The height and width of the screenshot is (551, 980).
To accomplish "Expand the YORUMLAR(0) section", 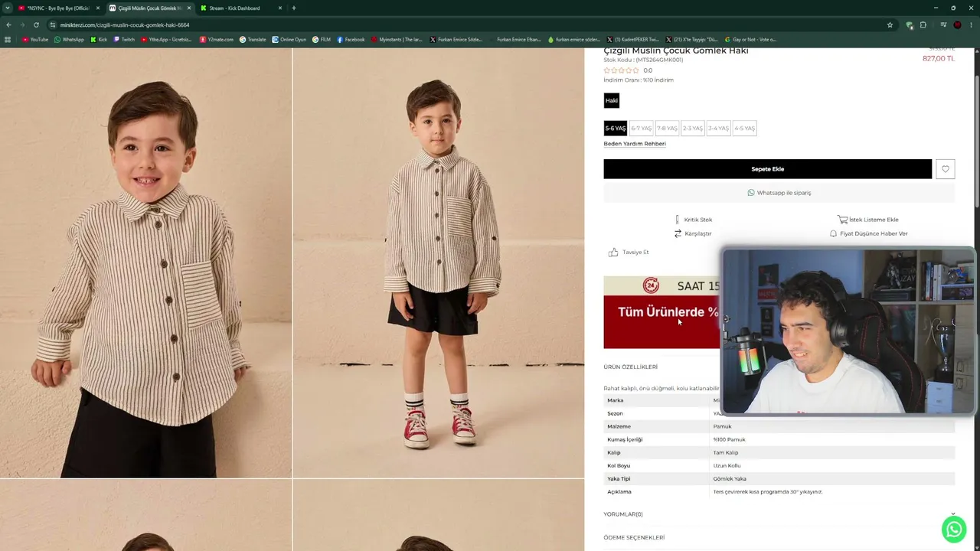I will [x=779, y=514].
